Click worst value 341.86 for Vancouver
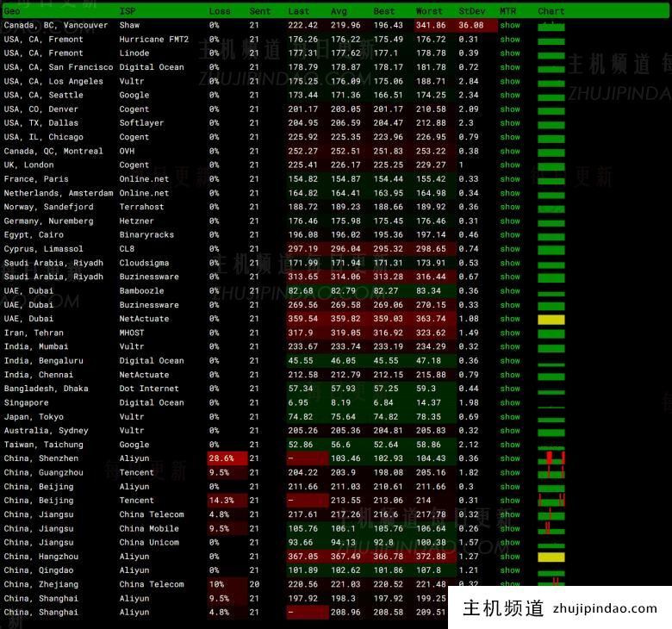 (x=431, y=25)
